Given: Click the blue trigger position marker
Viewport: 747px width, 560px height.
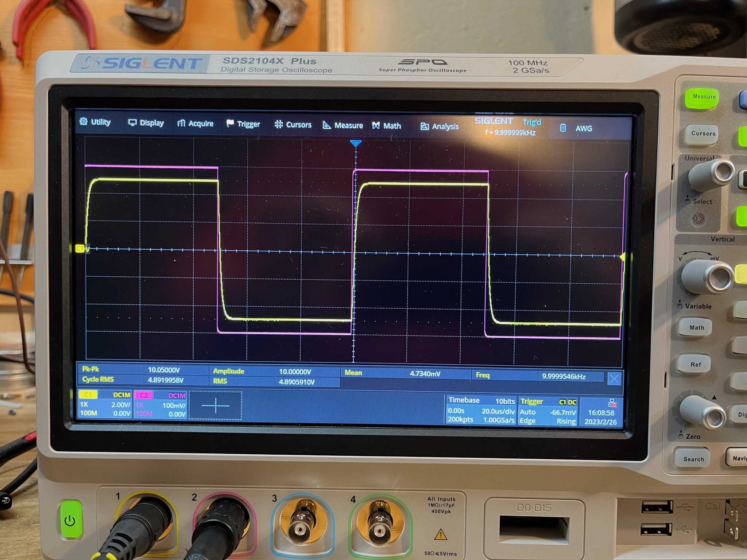Looking at the screenshot, I should click(x=356, y=143).
